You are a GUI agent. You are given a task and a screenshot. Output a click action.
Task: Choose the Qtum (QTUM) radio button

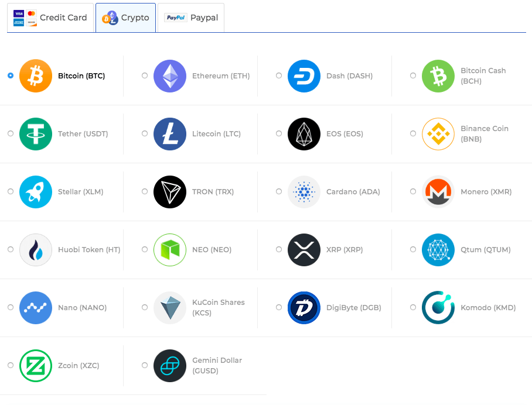pos(413,249)
